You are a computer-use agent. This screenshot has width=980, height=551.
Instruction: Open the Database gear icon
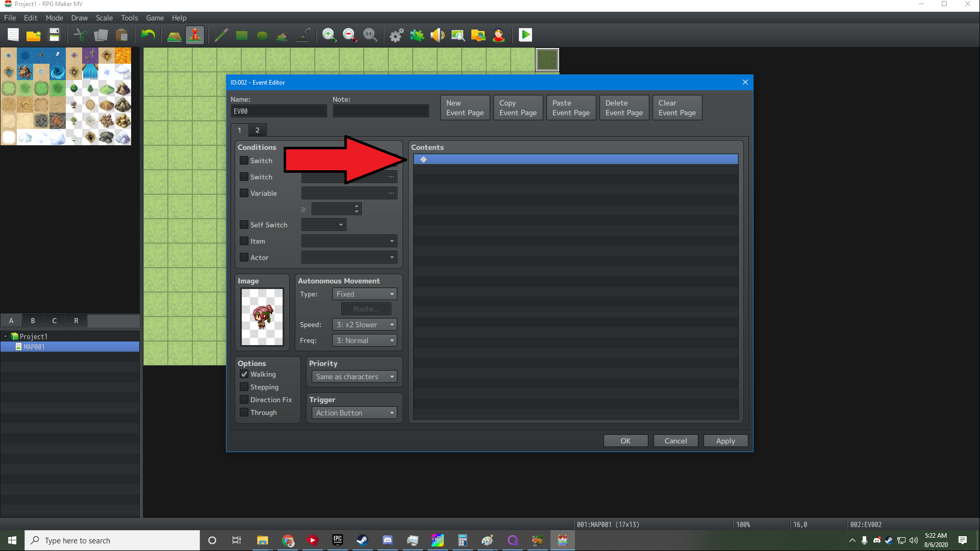pyautogui.click(x=396, y=35)
